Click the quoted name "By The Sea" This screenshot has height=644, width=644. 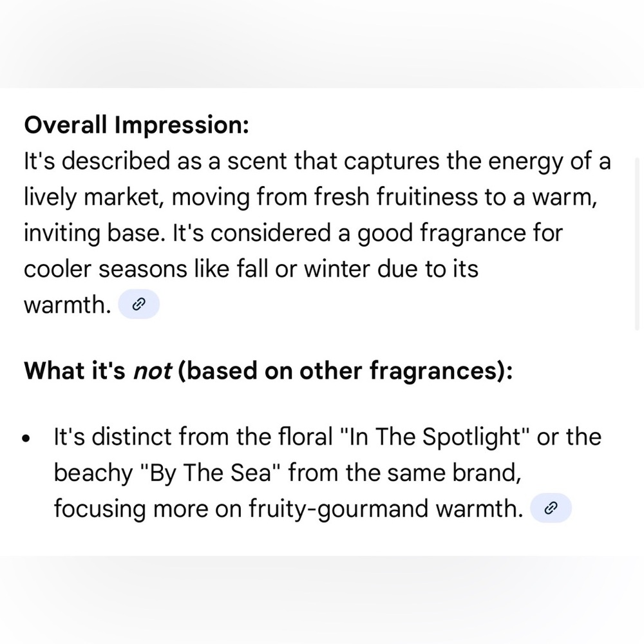click(x=211, y=472)
